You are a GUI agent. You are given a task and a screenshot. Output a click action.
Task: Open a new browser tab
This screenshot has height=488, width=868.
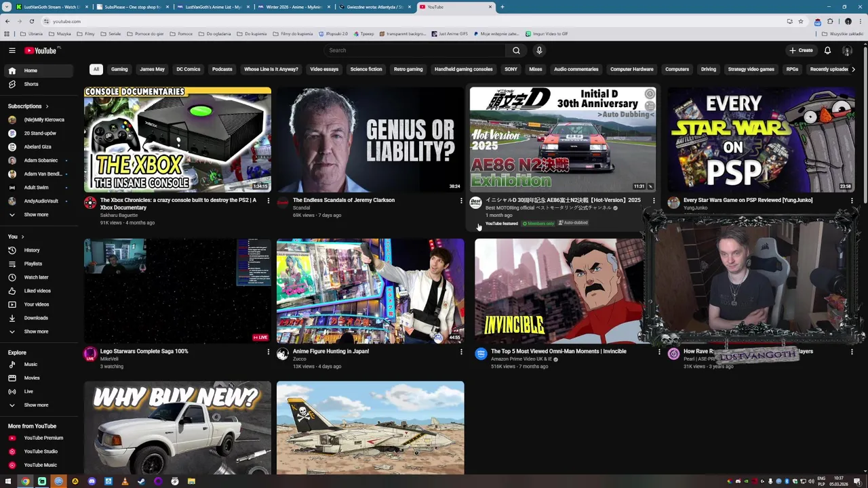click(x=502, y=7)
